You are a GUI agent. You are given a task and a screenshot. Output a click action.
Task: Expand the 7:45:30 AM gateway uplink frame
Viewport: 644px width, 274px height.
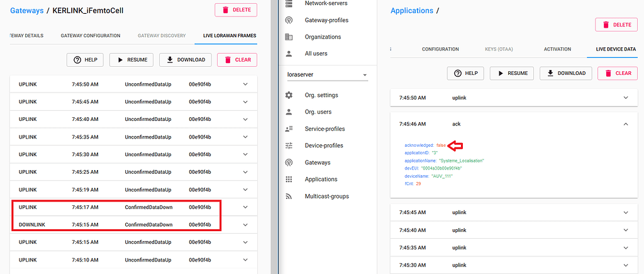pyautogui.click(x=246, y=154)
